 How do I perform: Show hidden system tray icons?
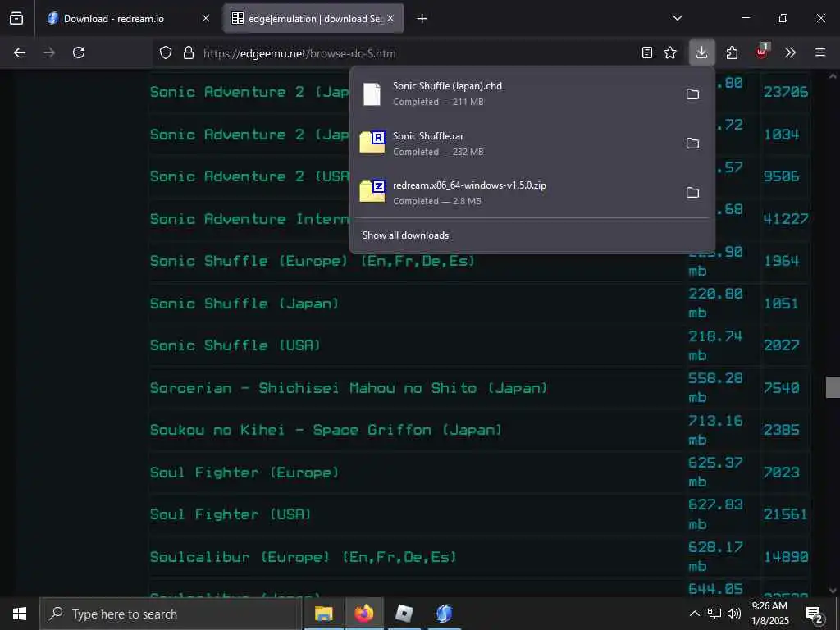click(x=694, y=614)
